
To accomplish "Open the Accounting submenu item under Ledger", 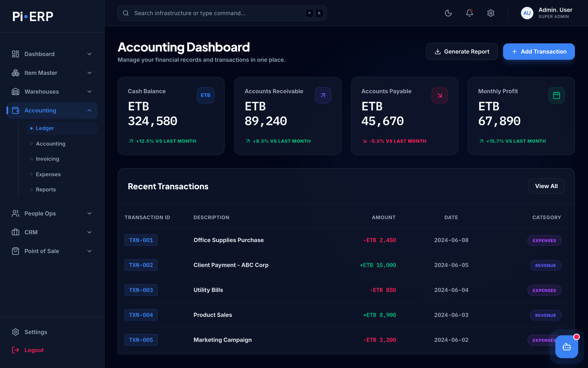I will coord(61,144).
